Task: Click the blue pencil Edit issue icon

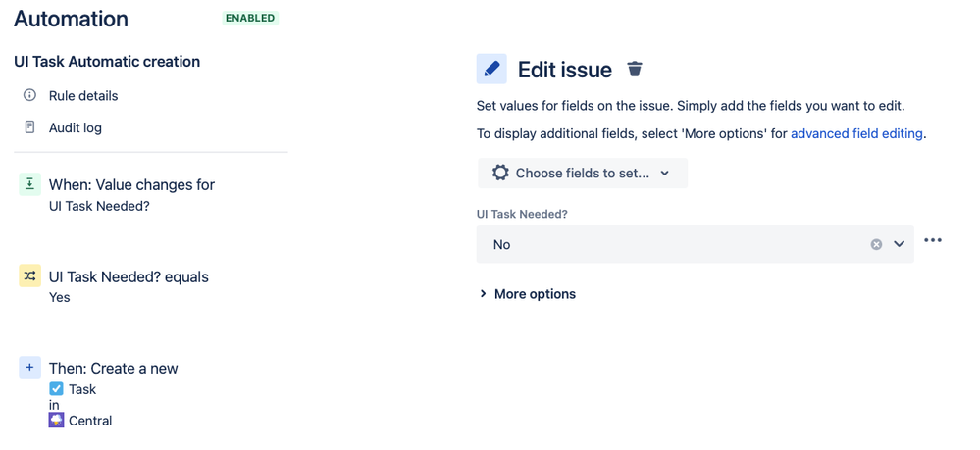Action: click(491, 69)
